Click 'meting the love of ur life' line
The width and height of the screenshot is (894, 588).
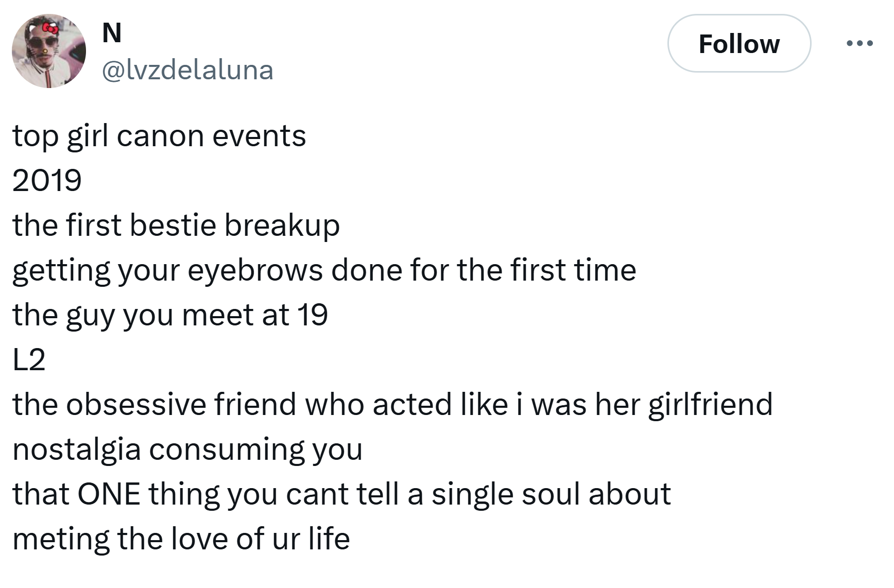click(x=181, y=539)
